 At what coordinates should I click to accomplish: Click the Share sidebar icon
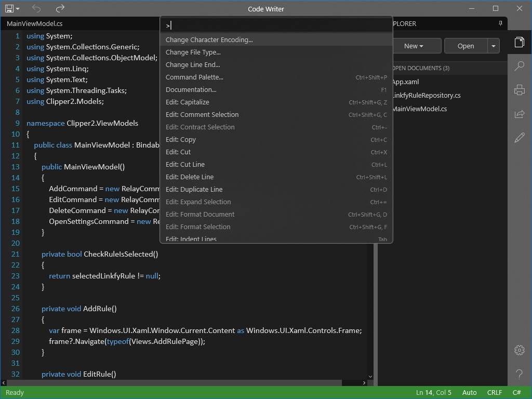click(520, 114)
